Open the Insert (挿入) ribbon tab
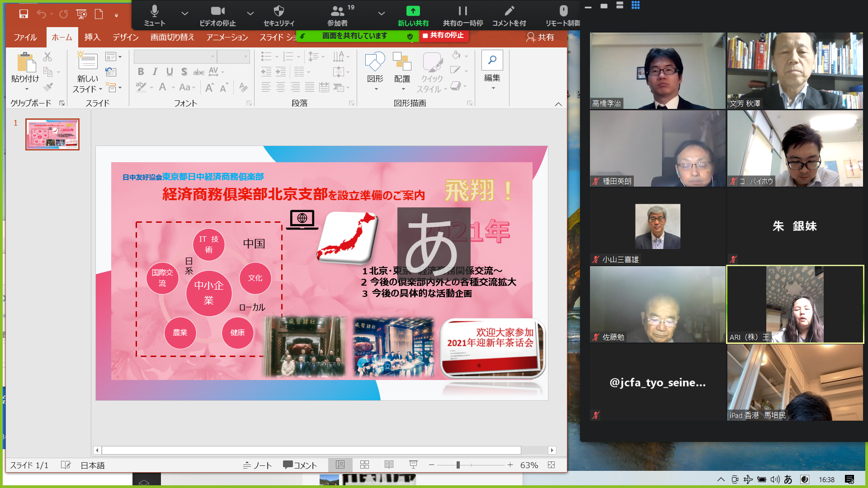The image size is (868, 488). (92, 38)
